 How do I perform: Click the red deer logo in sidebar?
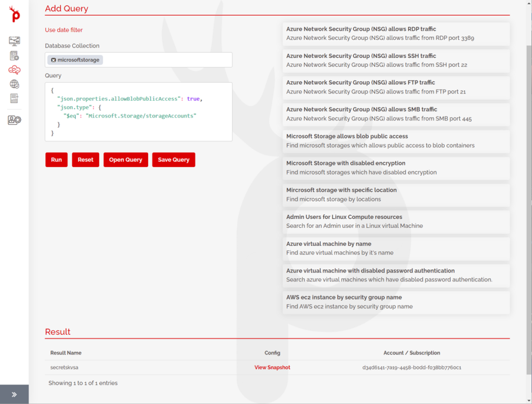[15, 15]
